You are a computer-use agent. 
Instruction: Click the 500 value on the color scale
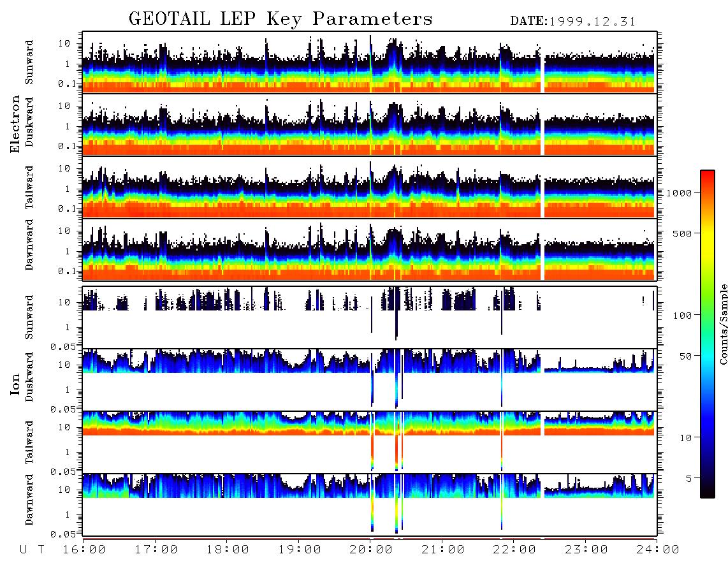[683, 234]
